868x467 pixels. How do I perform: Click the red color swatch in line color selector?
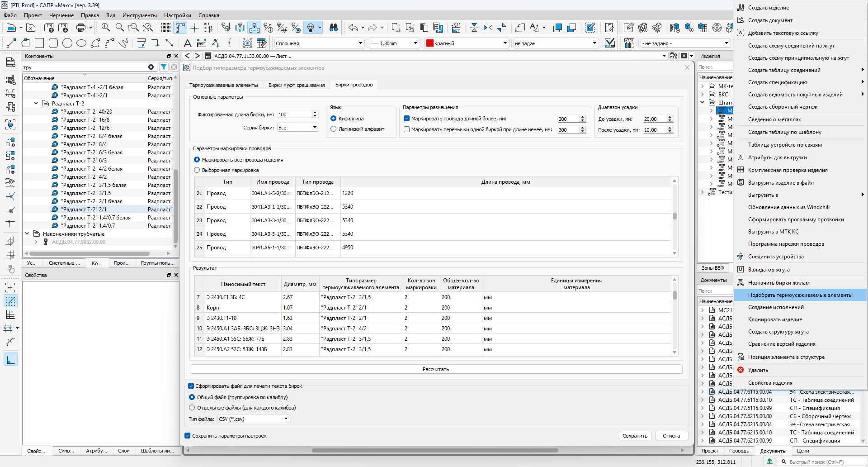pyautogui.click(x=430, y=43)
